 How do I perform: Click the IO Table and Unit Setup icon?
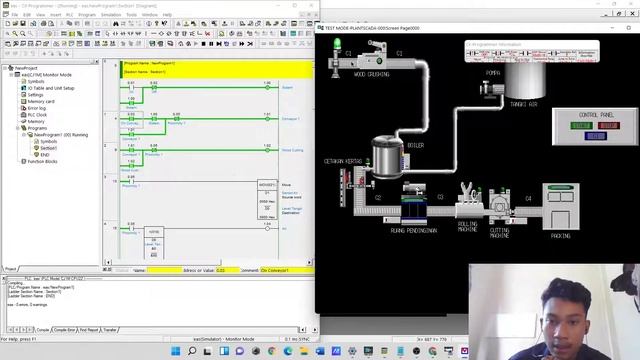(24, 88)
